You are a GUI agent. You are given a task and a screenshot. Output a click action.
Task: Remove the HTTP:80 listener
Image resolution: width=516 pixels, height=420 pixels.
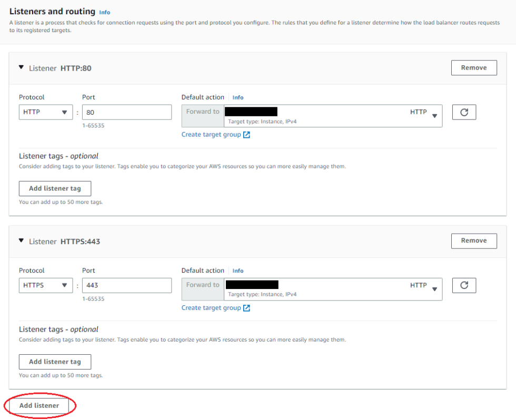click(473, 67)
